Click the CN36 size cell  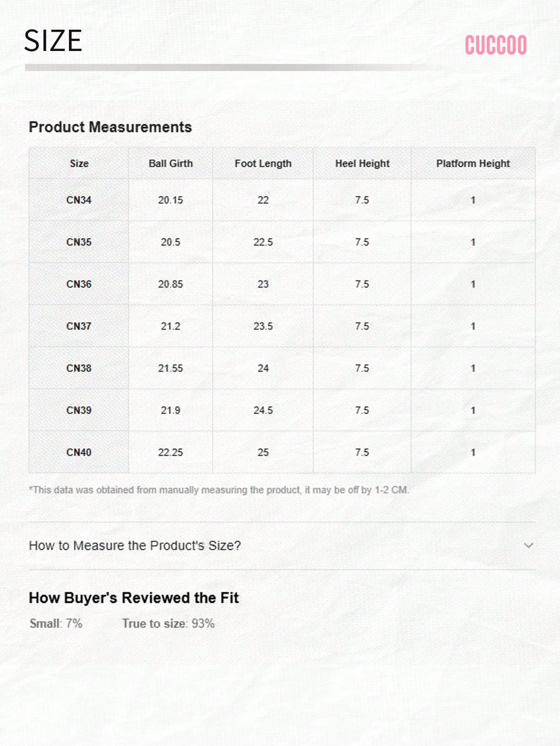point(79,284)
